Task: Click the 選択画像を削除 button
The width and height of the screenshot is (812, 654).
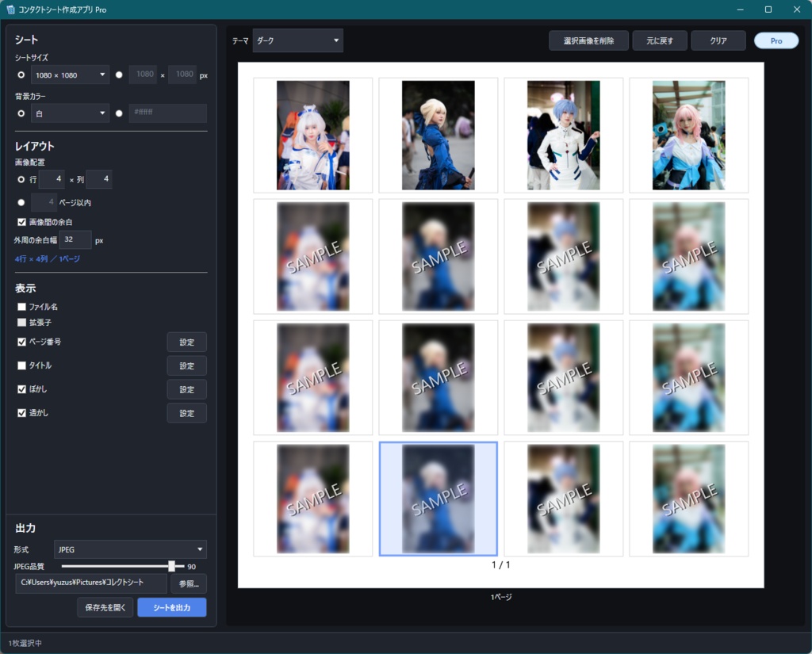Action: [x=589, y=40]
